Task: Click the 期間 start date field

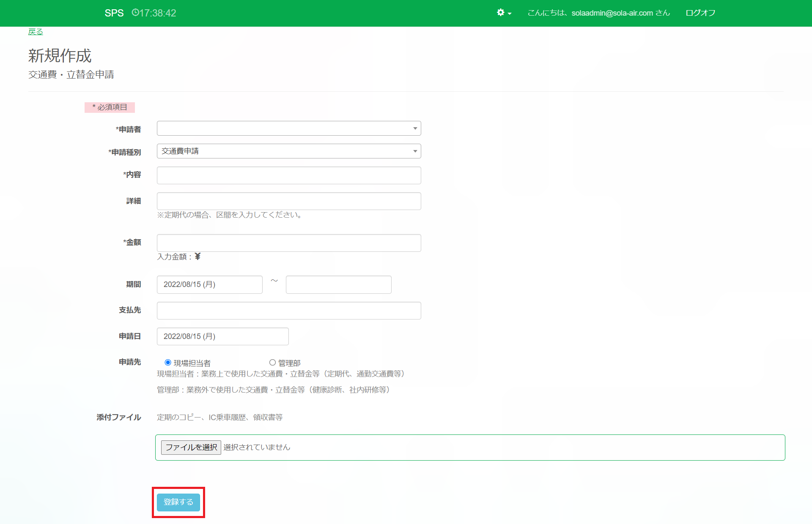Action: coord(209,284)
